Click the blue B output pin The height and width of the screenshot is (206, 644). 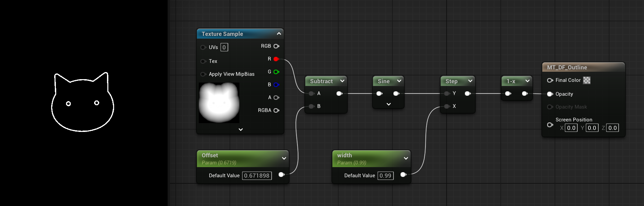(276, 85)
